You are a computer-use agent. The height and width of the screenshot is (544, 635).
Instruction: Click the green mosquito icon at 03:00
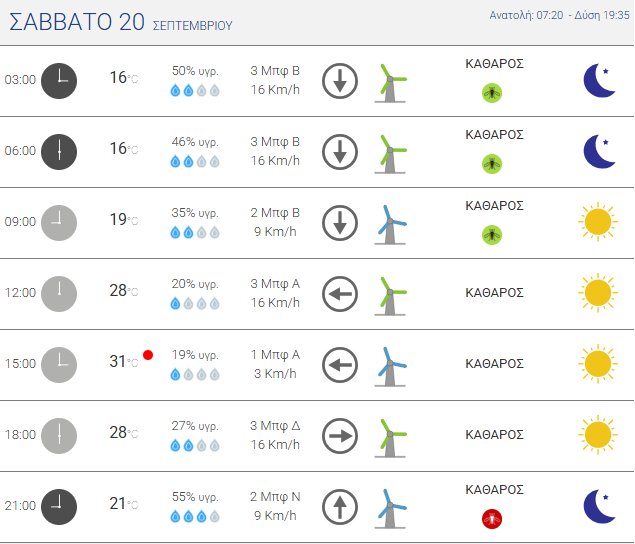click(491, 92)
